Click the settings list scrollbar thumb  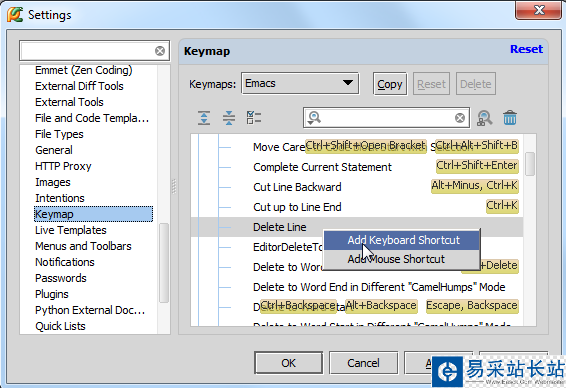[x=164, y=263]
